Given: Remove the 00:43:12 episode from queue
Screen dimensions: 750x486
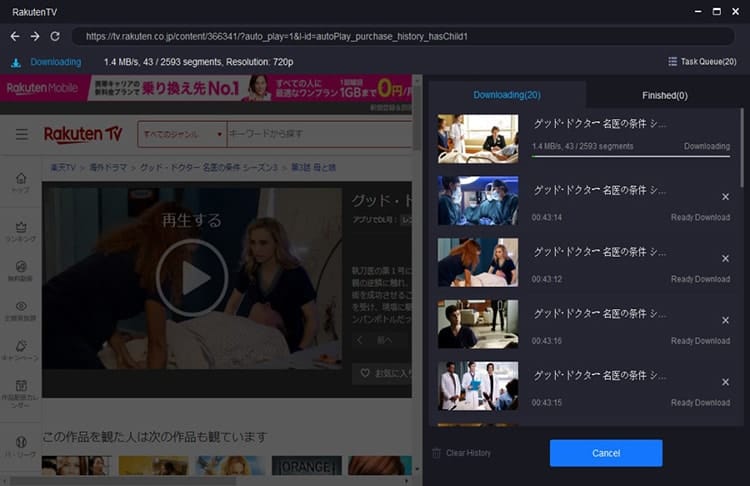Looking at the screenshot, I should click(725, 258).
